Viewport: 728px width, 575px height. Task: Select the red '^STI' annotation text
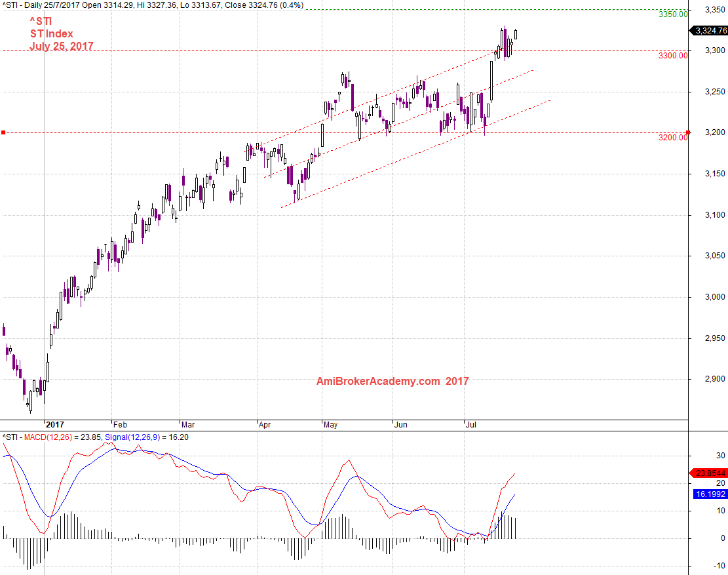click(41, 22)
